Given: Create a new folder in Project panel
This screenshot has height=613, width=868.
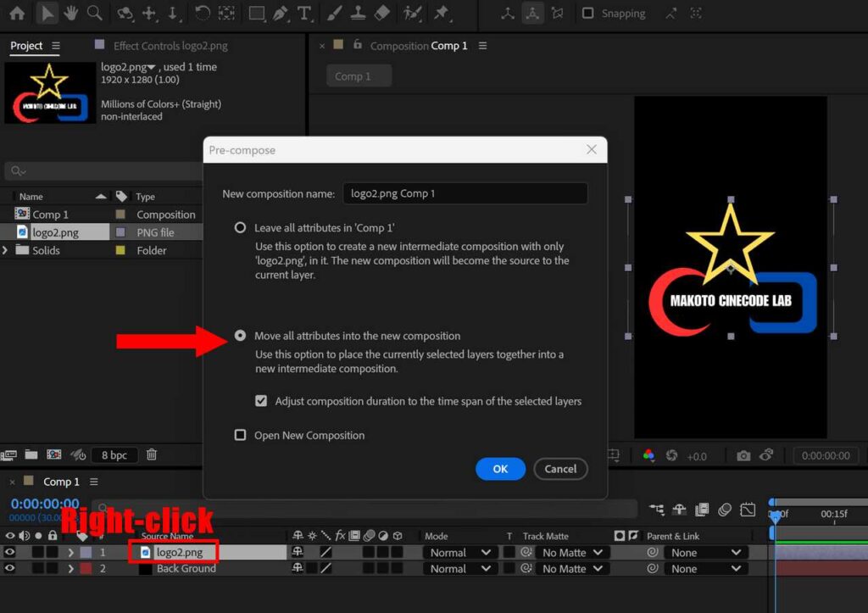Looking at the screenshot, I should pyautogui.click(x=31, y=454).
